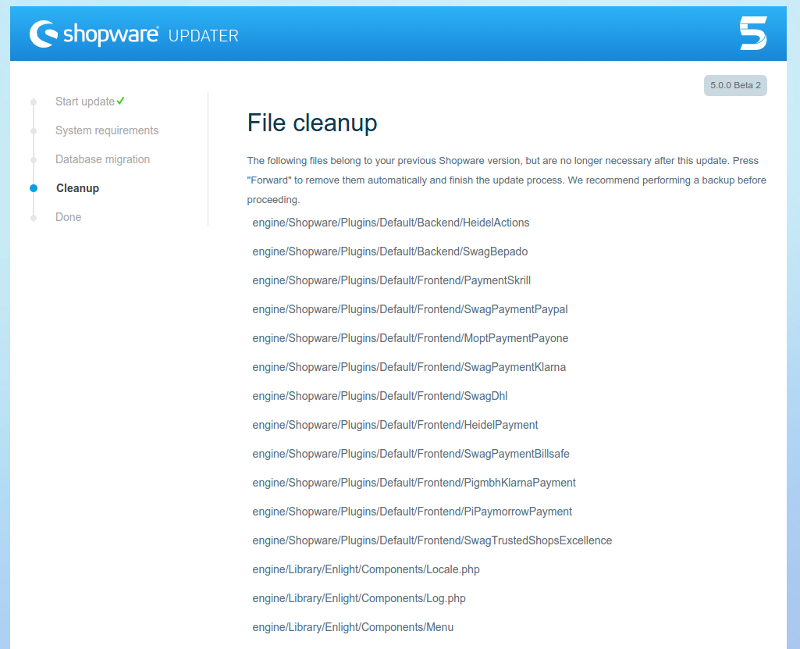Click the Database migration step bullet

tap(33, 159)
